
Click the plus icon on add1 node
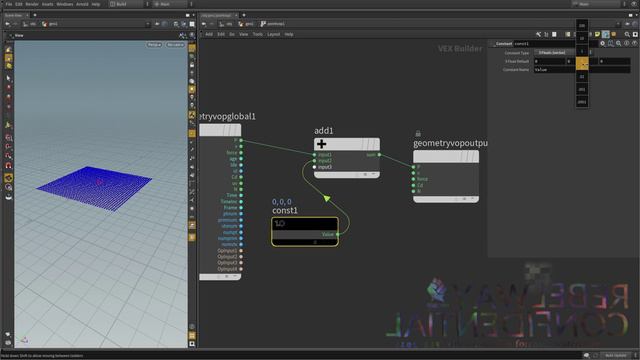[321, 144]
